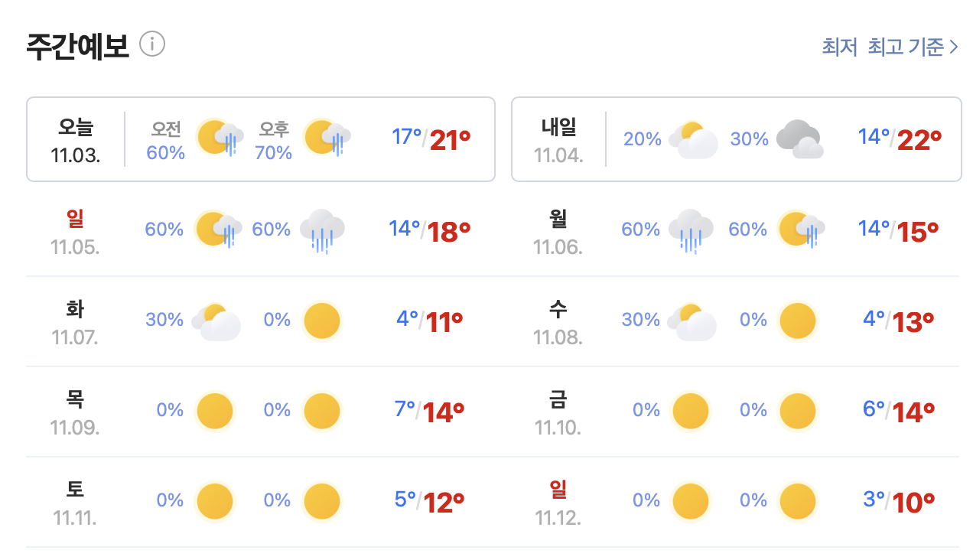Screen dimensions: 973x560
Task: Click the sunny icon for 토 11.11
Action: (x=215, y=501)
